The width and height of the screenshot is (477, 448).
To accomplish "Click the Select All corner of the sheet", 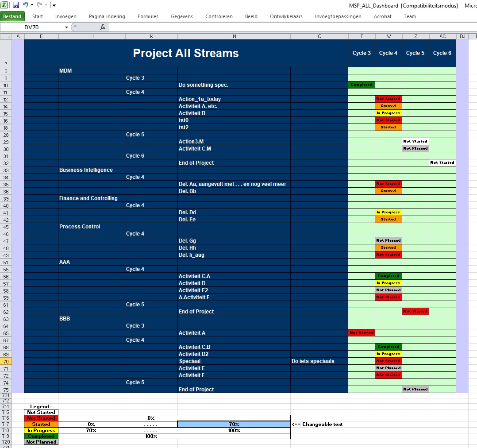I will pos(6,36).
